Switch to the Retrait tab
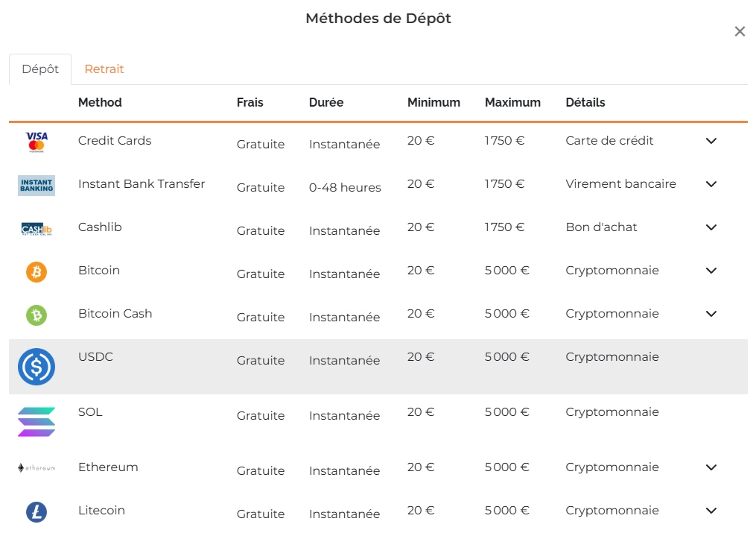 point(104,69)
